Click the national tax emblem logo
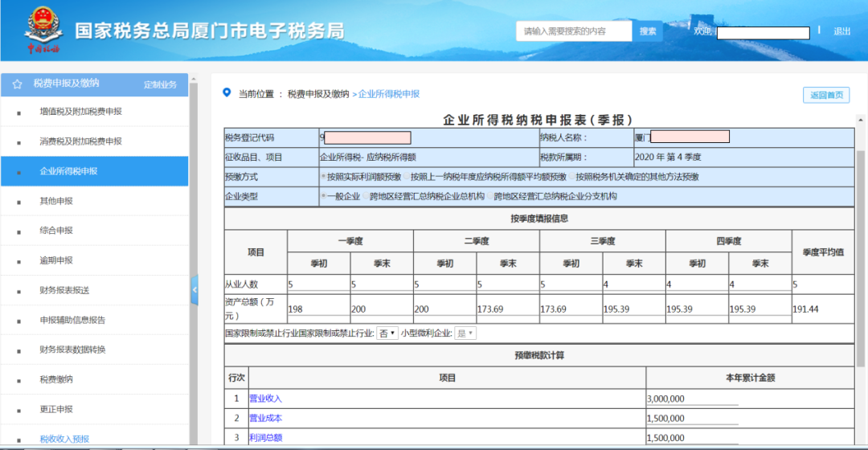Viewport: 868px width, 450px height. coord(43,30)
